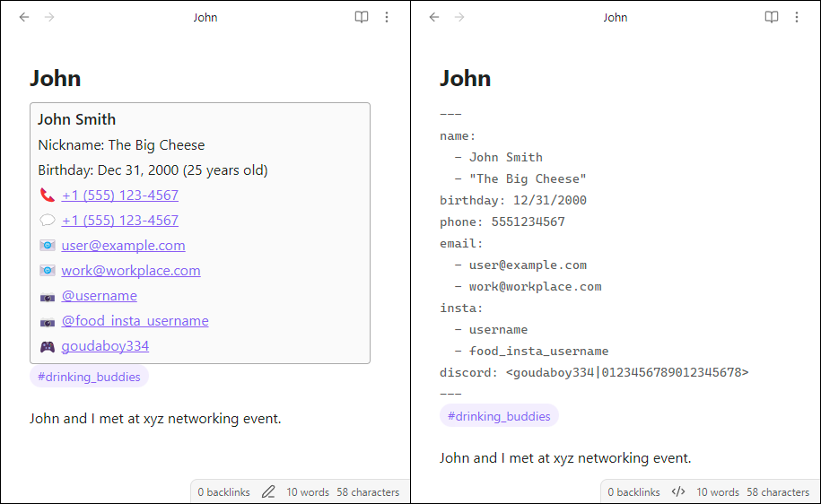Open user@example.com email link

coord(123,246)
